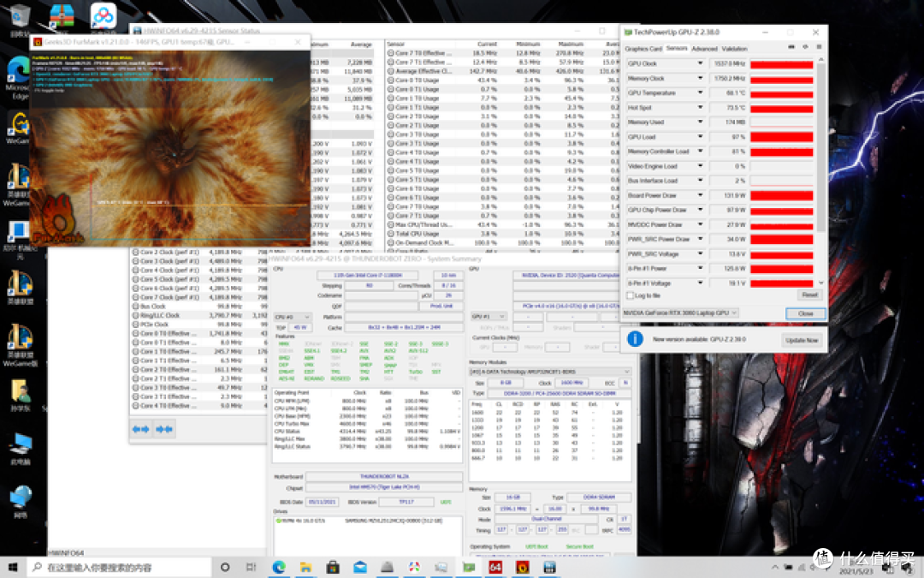
Task: Open the GPU Clock sensor dropdown arrow
Action: [x=700, y=63]
